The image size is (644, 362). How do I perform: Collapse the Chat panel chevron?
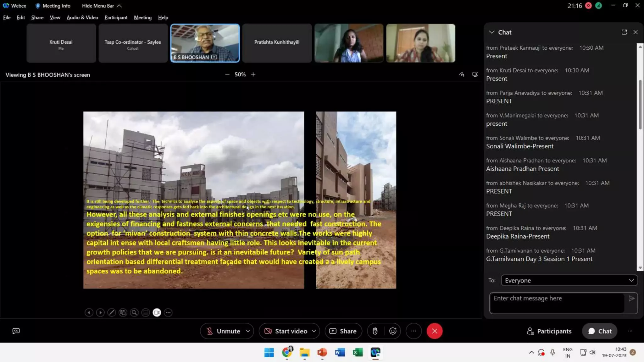pos(491,32)
